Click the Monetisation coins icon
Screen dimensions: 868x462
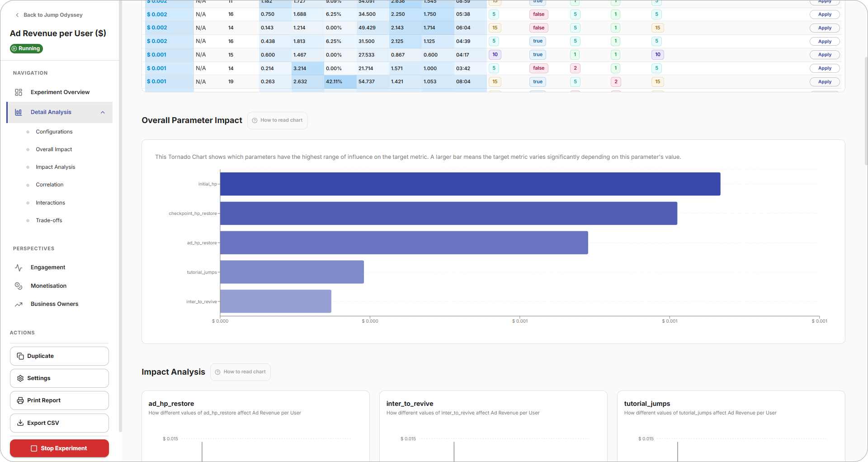[x=19, y=286]
